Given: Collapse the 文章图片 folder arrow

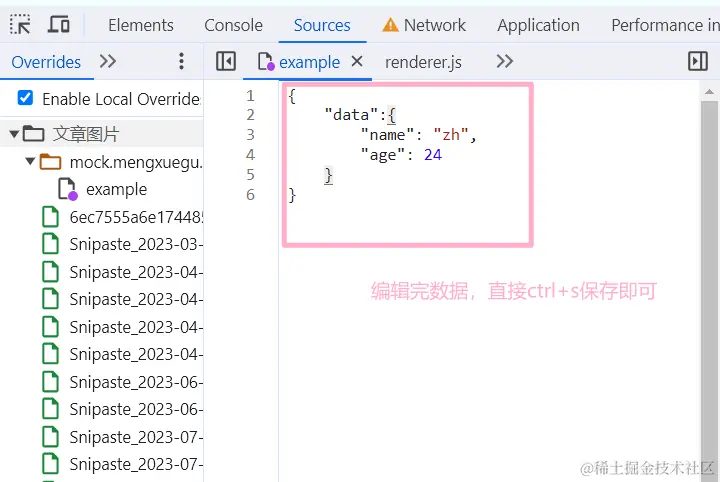Looking at the screenshot, I should click(x=14, y=134).
